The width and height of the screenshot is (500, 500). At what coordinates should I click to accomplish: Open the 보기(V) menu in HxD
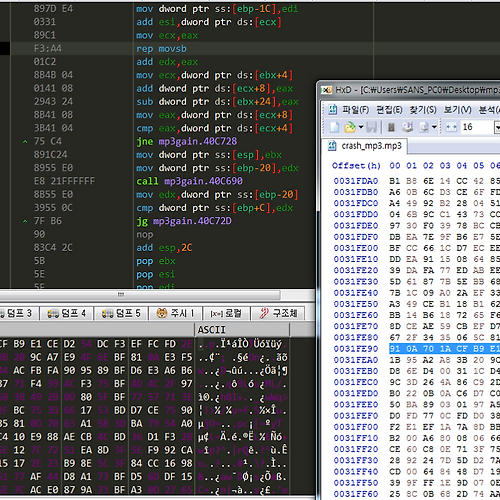pos(457,110)
